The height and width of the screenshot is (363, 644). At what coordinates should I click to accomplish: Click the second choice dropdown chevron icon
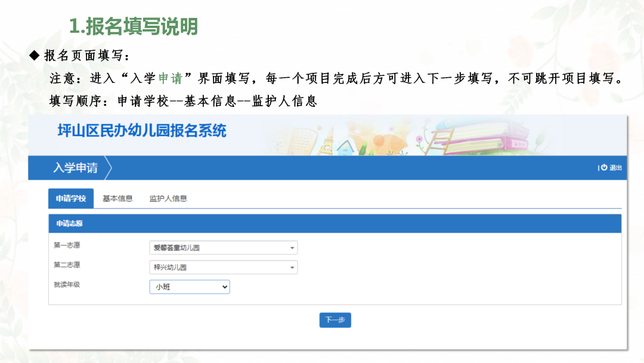coord(292,267)
